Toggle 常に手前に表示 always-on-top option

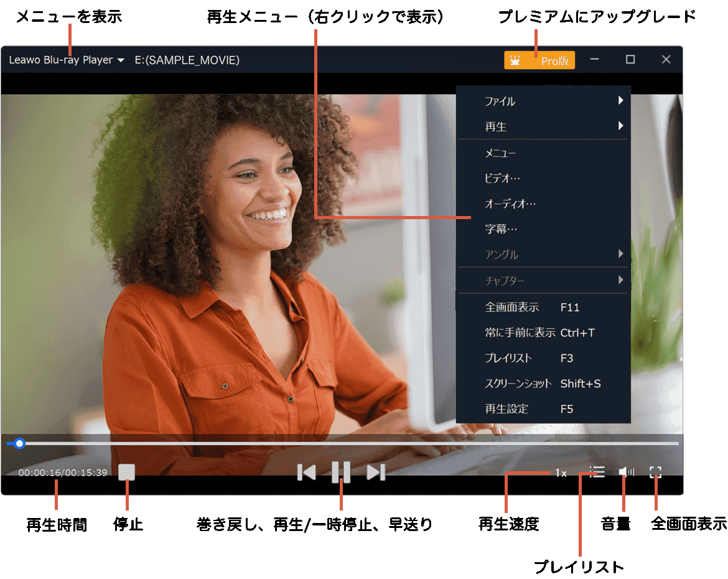[x=520, y=333]
